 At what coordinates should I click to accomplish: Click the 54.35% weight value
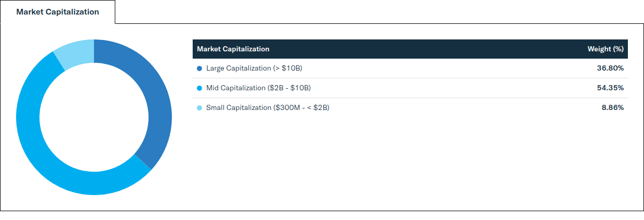(610, 88)
